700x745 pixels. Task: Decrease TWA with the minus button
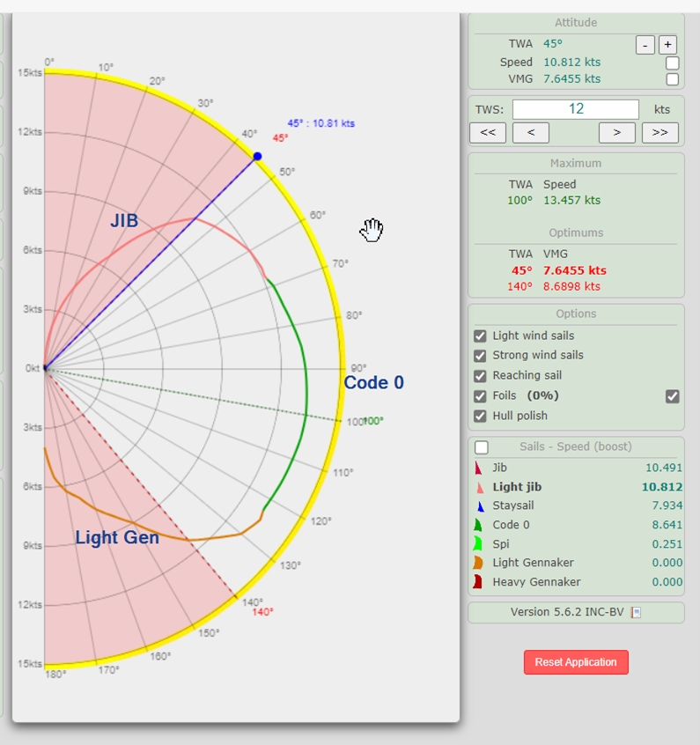(x=645, y=44)
